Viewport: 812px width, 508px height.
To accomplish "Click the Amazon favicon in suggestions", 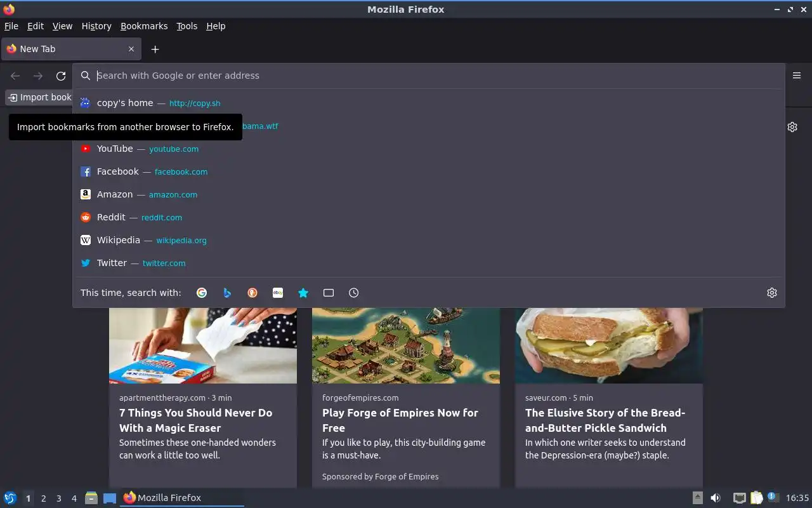I will [x=86, y=194].
